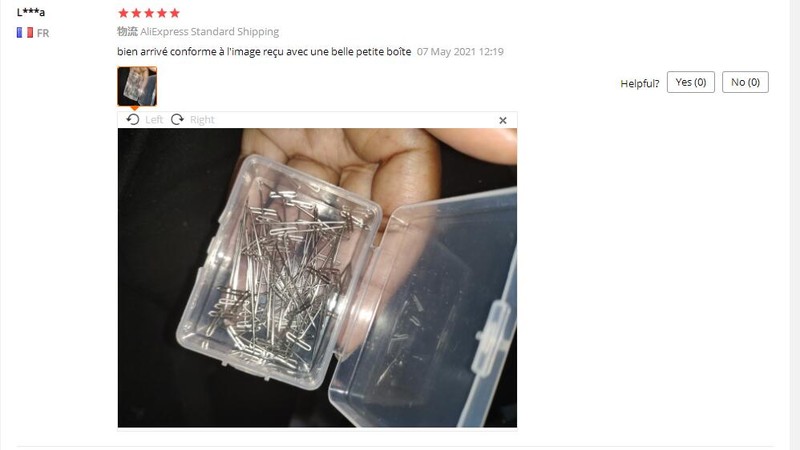The height and width of the screenshot is (450, 800).
Task: Mark the review unhelpful with No (0)
Action: click(745, 82)
